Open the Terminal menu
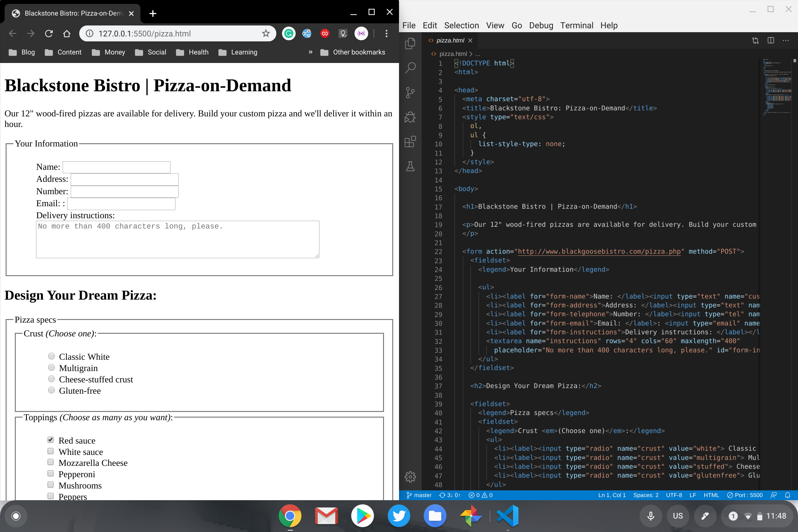 click(577, 25)
